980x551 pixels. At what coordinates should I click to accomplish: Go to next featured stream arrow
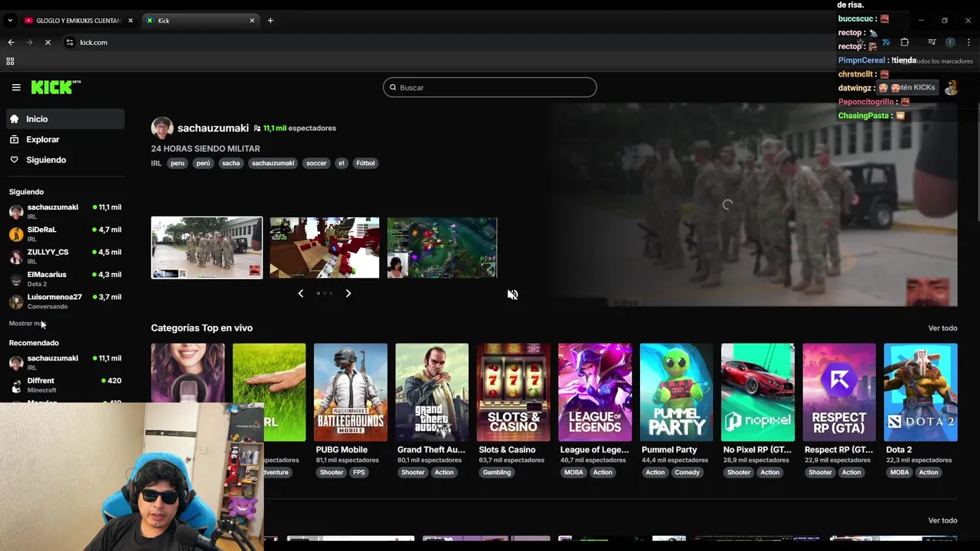[x=348, y=293]
